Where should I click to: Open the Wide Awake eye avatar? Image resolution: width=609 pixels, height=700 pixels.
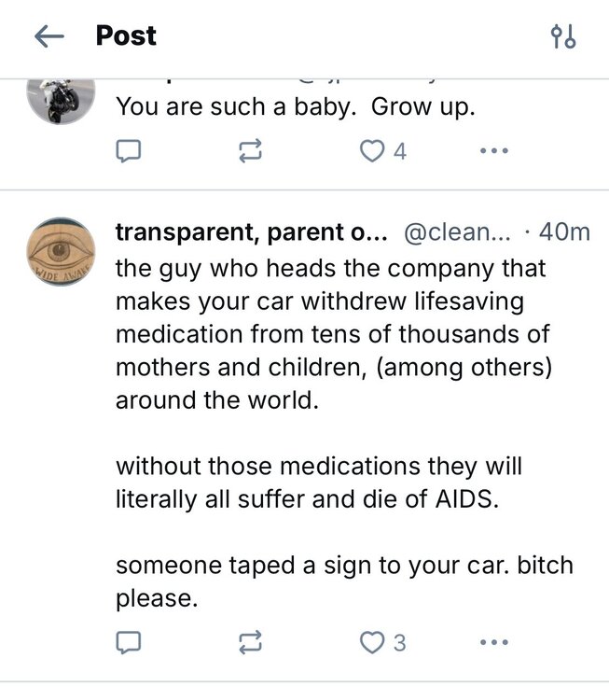click(61, 251)
